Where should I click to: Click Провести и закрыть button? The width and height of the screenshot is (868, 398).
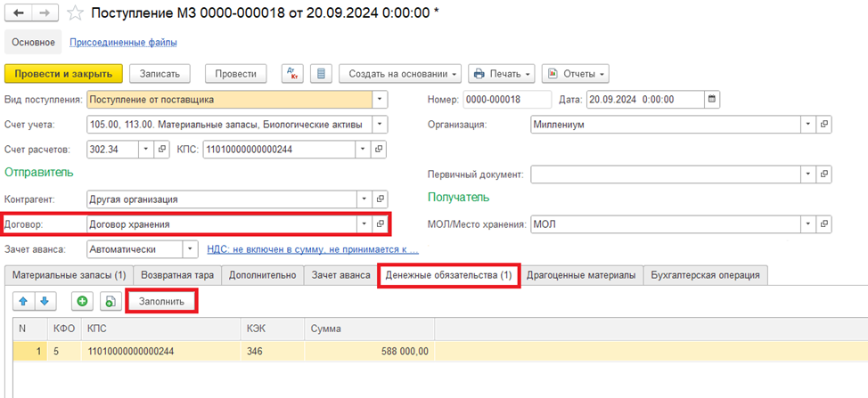[x=63, y=74]
